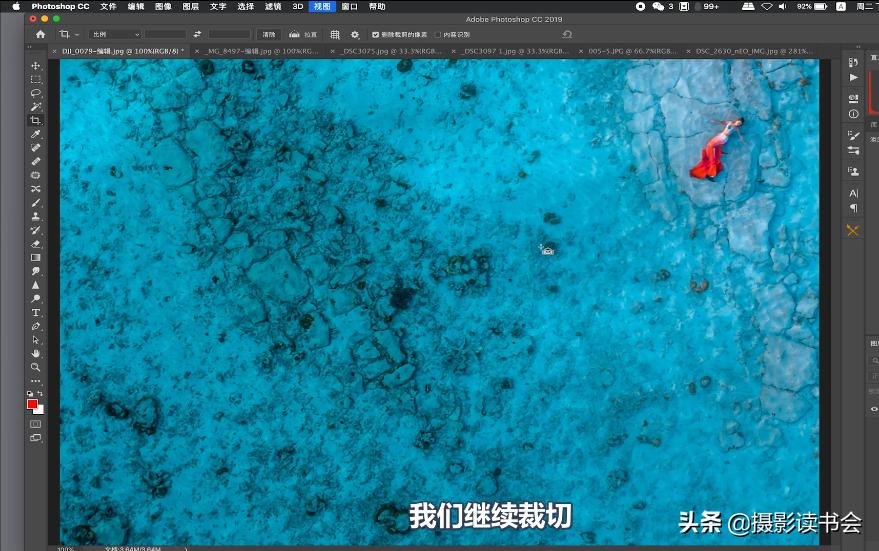Image resolution: width=879 pixels, height=551 pixels.
Task: Select the Magic Wand tool
Action: 36,107
